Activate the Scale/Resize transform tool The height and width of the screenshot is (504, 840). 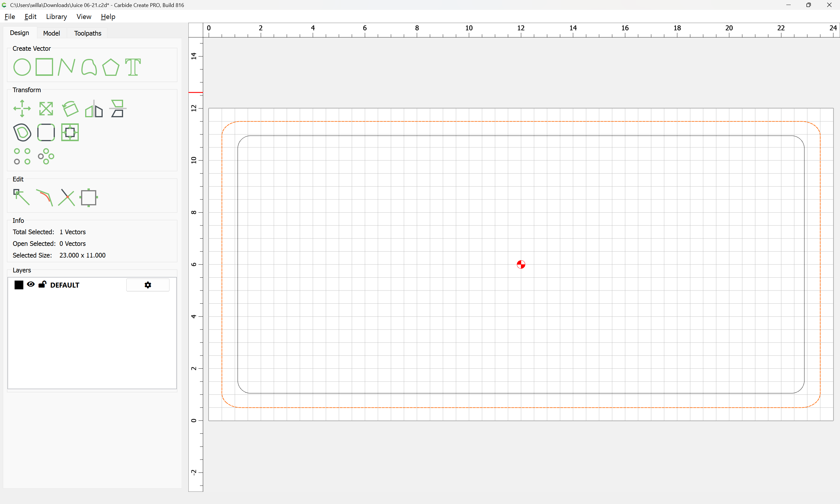click(x=46, y=108)
